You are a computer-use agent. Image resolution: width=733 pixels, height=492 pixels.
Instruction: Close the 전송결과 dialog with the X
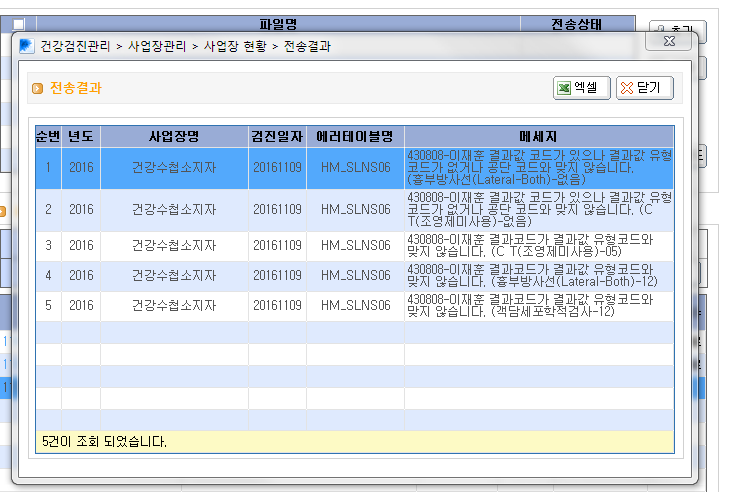pyautogui.click(x=669, y=41)
